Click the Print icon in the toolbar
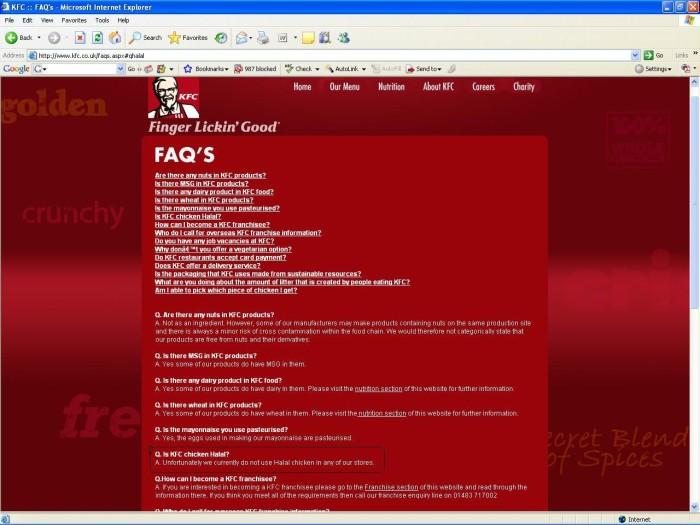The height and width of the screenshot is (525, 700). tap(262, 37)
